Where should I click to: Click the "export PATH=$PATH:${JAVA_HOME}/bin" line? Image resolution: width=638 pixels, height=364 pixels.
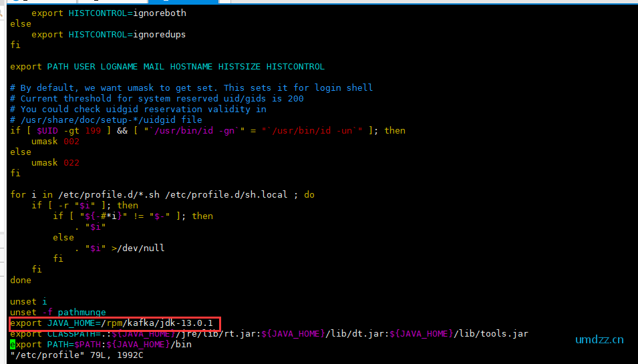click(101, 345)
